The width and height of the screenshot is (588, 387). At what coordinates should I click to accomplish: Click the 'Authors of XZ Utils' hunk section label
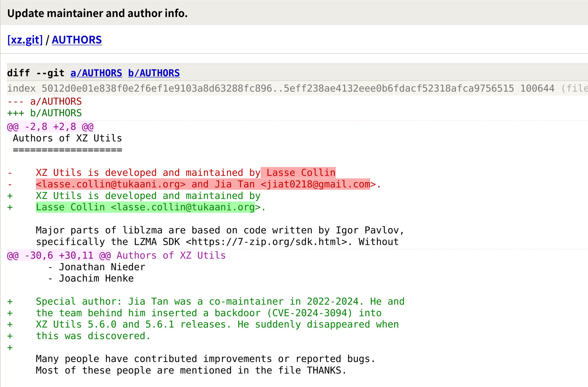[171, 255]
